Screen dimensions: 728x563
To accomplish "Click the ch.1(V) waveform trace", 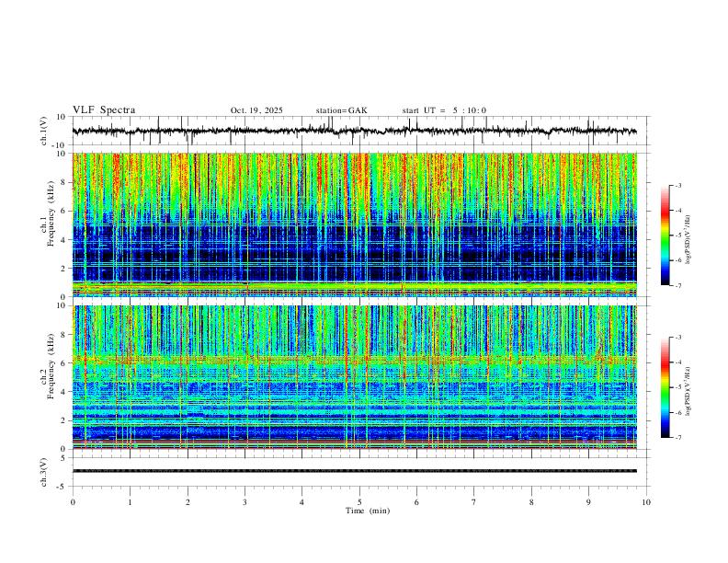I will click(354, 131).
